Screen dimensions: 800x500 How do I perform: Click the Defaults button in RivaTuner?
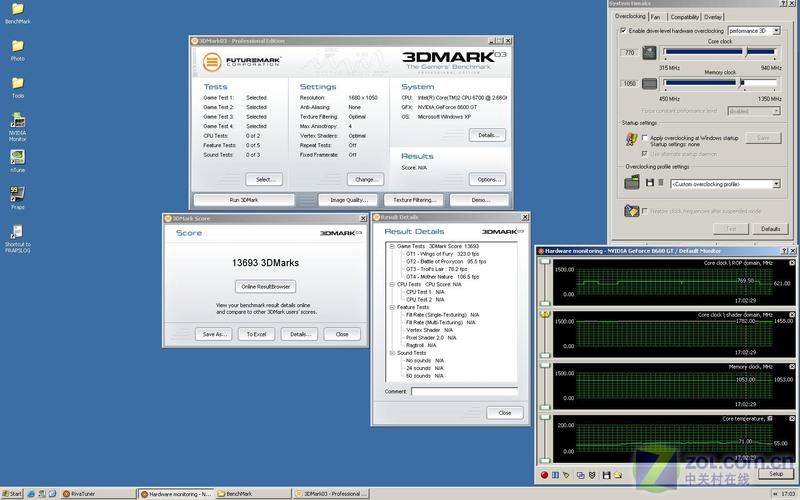click(x=770, y=229)
